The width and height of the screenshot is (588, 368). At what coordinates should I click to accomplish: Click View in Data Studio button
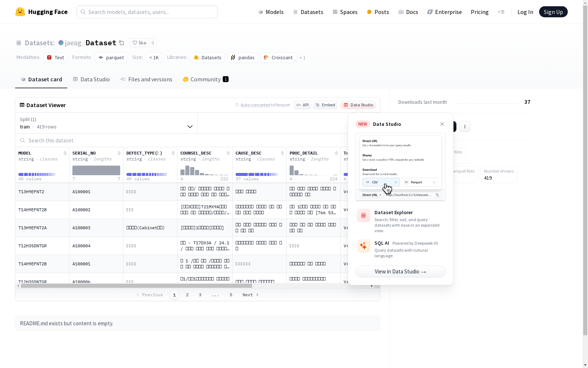pos(401,272)
